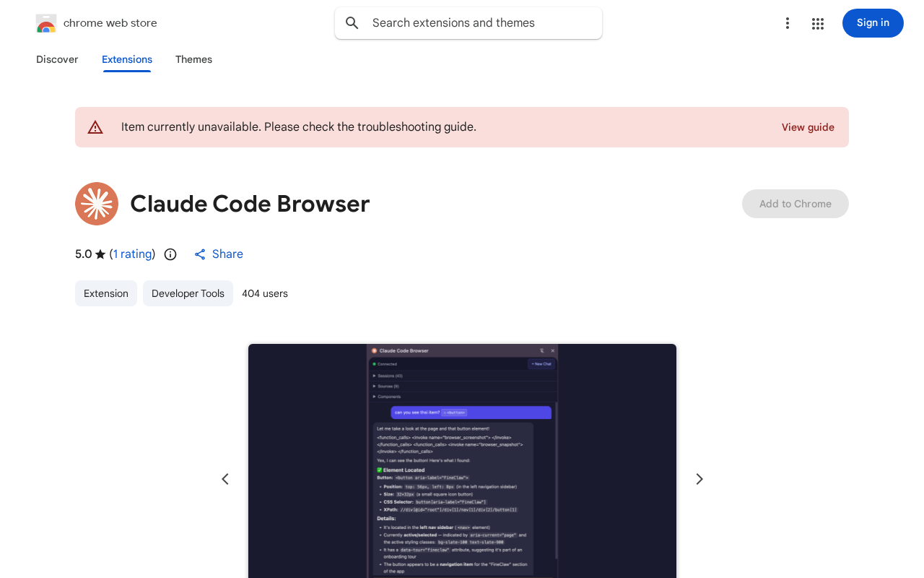Open the View guide link

(x=808, y=127)
